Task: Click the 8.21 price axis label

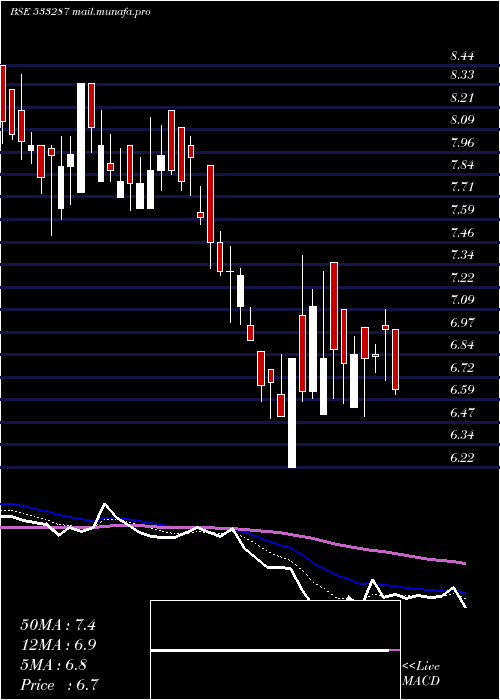Action: (x=462, y=98)
